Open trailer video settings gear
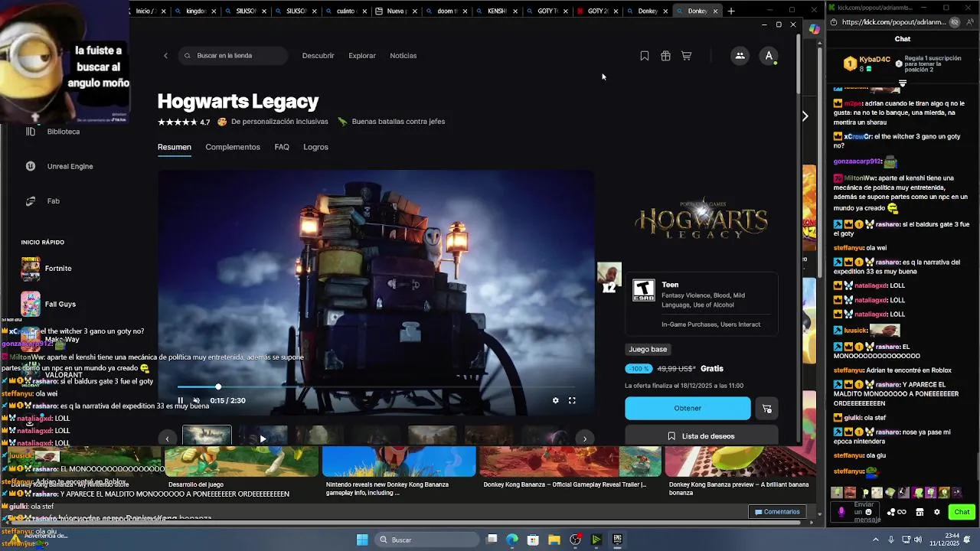This screenshot has width=980, height=551. [x=556, y=400]
